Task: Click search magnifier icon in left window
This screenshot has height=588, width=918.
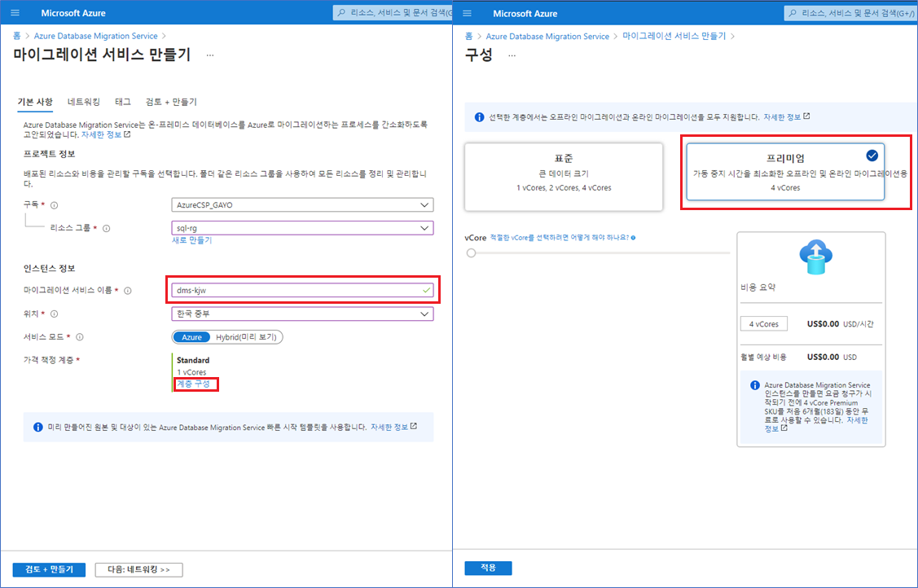Action: tap(342, 13)
